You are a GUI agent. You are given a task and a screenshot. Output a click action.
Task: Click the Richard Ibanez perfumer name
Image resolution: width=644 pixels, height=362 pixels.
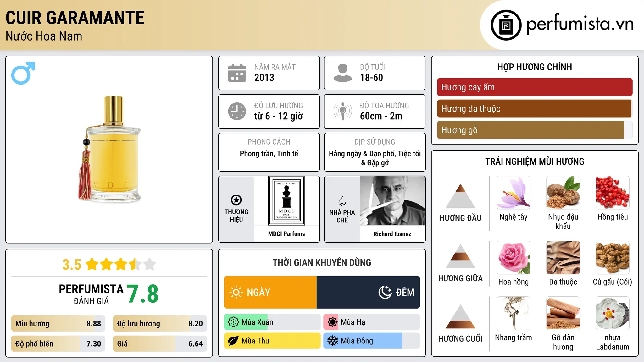pyautogui.click(x=392, y=234)
